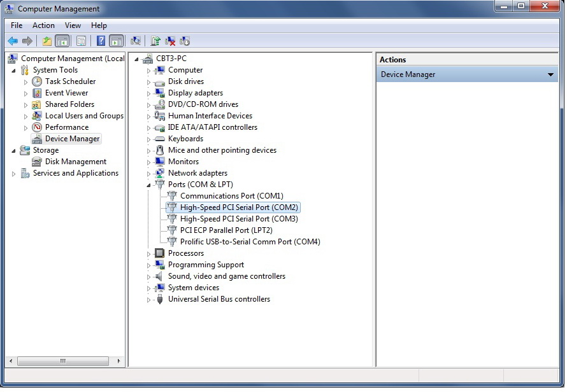
Task: Select PCI ECP Parallel Port (LPT2)
Action: [x=226, y=230]
